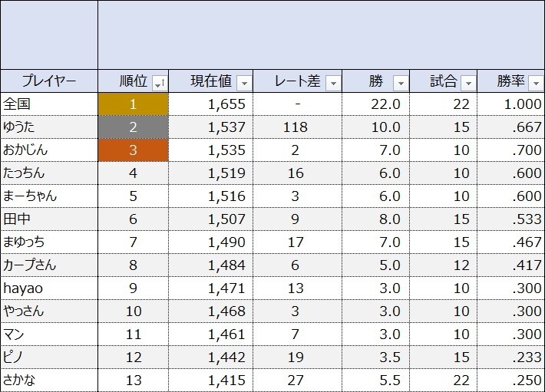Viewport: 545px width, 392px height.
Task: Open the 勝 column filter dropdown
Action: click(400, 82)
